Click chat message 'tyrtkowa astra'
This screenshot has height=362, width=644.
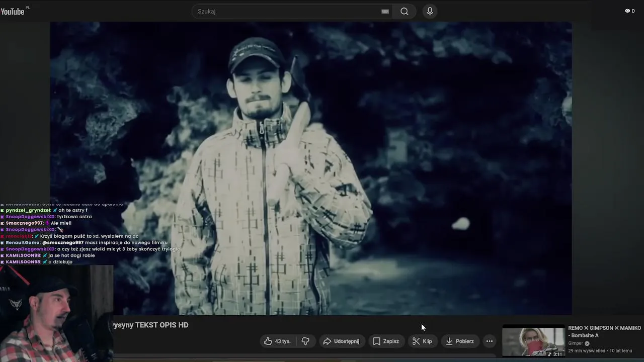74,217
